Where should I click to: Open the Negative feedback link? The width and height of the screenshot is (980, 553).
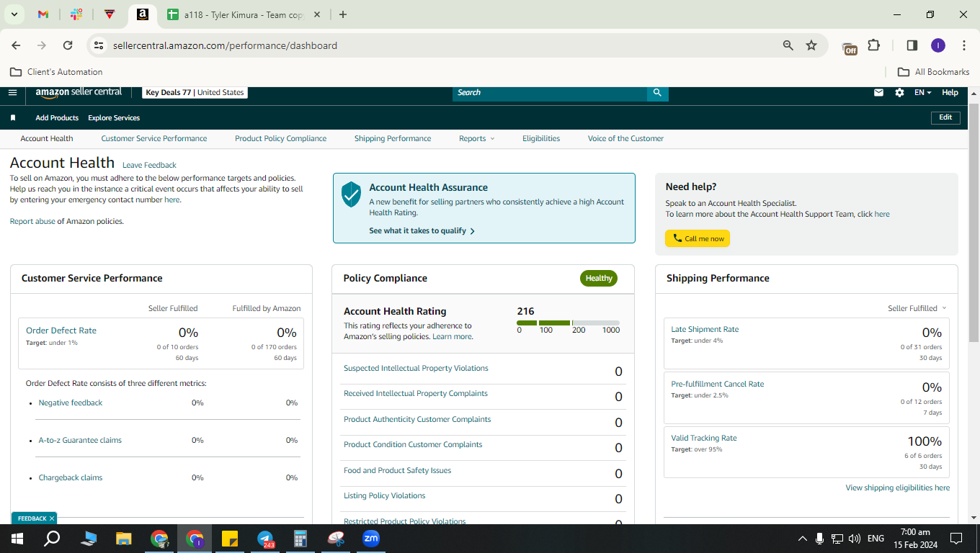[71, 403]
